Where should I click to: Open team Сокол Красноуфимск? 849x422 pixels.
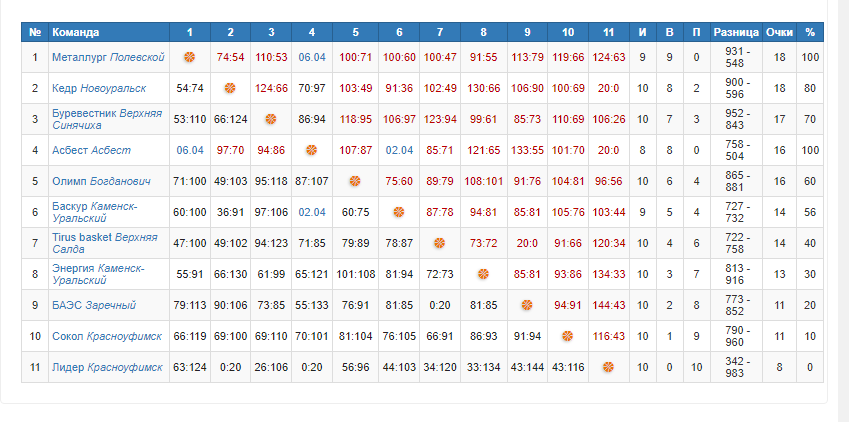tap(107, 336)
